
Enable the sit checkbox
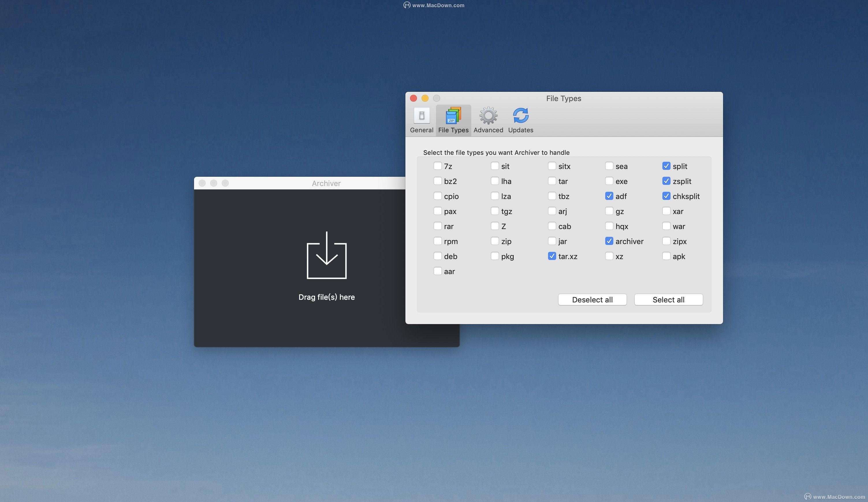495,166
